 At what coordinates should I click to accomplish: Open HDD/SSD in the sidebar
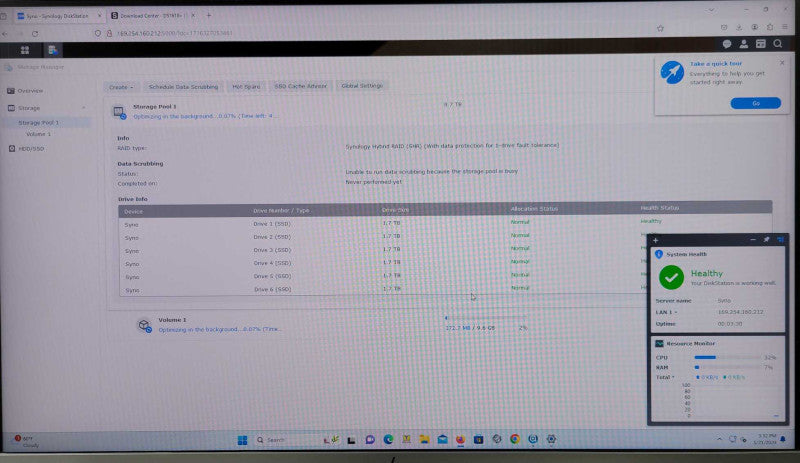(x=31, y=149)
